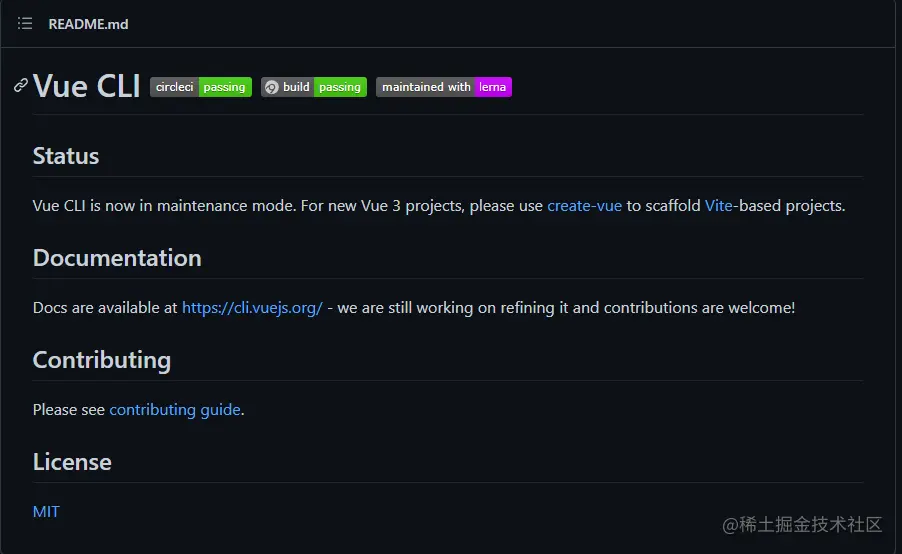Open the MIT license link
The width and height of the screenshot is (902, 554).
tap(46, 511)
